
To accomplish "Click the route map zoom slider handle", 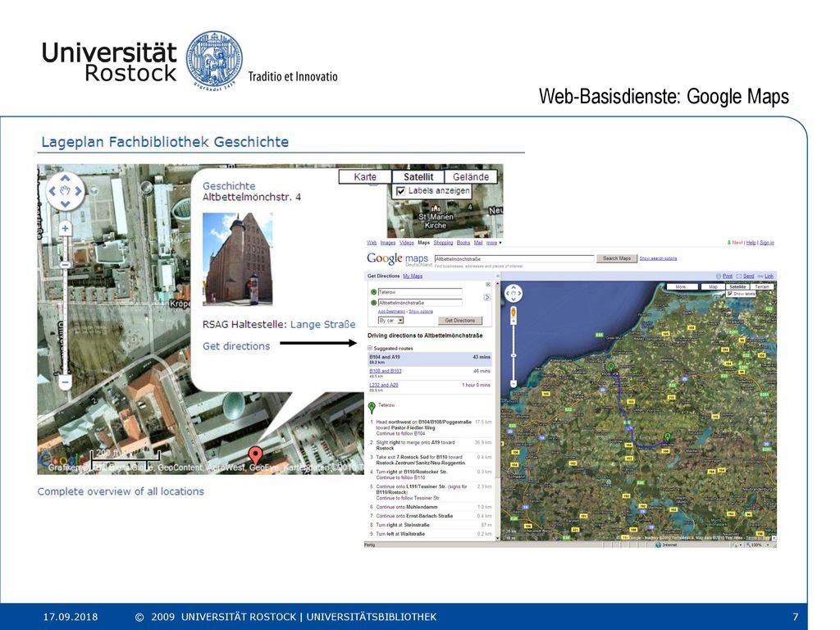I will 514,355.
